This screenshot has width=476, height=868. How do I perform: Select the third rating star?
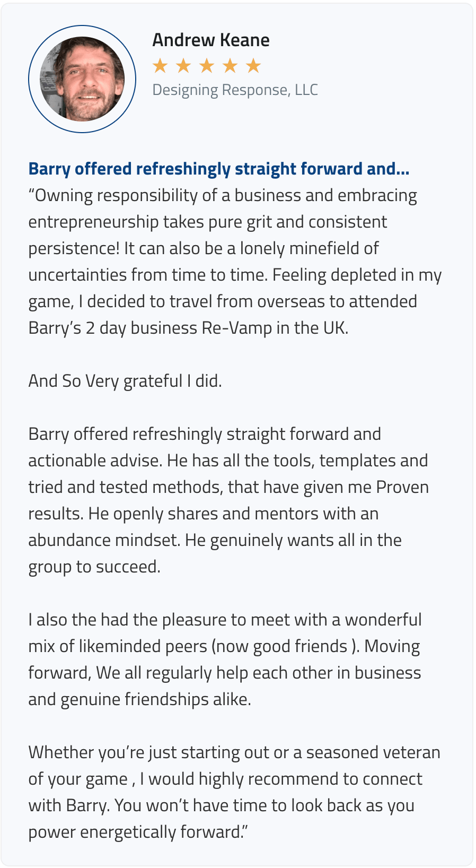click(207, 66)
